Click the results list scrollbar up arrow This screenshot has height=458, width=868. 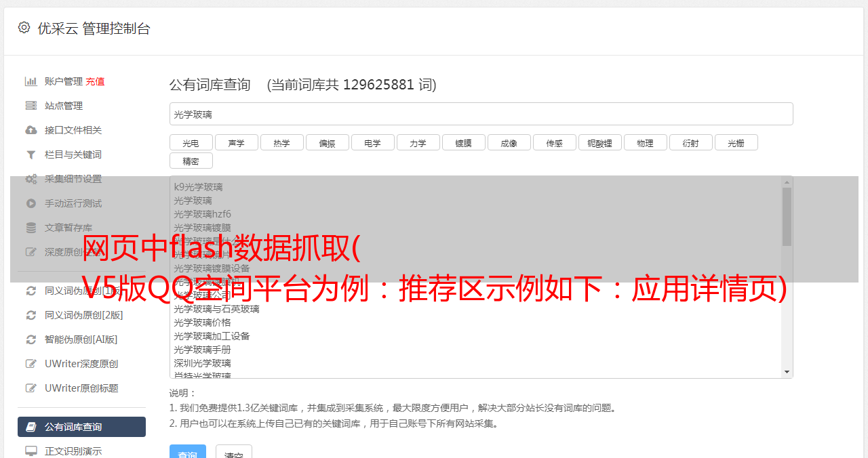tap(787, 182)
